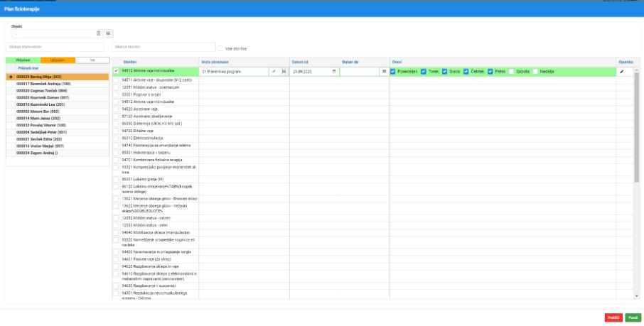
Task: Sort by the Storitev column header
Action: tap(130, 62)
